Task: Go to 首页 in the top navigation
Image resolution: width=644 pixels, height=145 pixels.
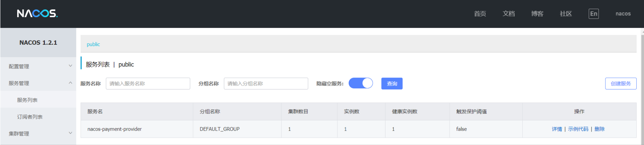Action: 480,14
